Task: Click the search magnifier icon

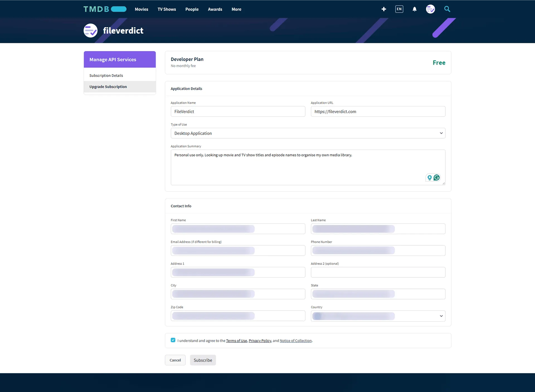Action: 447,9
